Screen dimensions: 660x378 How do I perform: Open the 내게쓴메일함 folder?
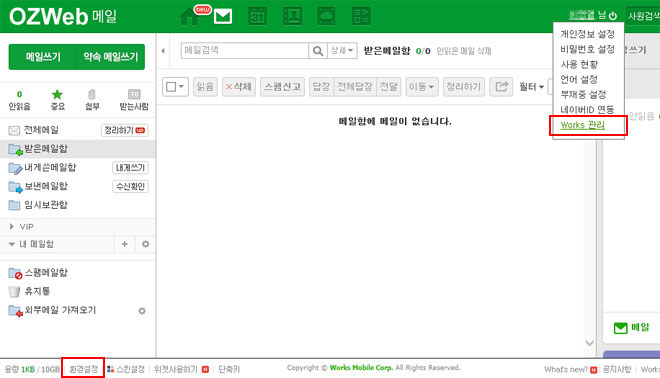point(50,168)
